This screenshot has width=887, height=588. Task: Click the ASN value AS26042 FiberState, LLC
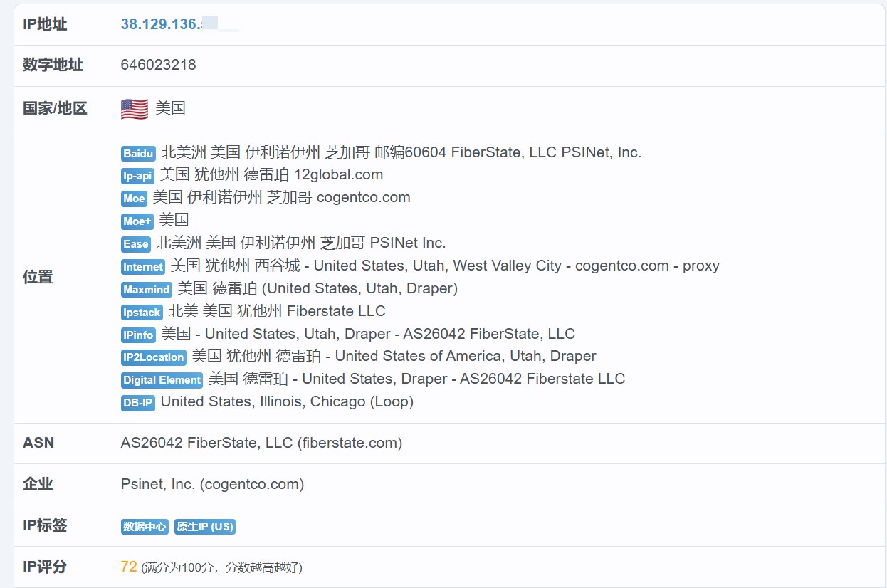click(262, 443)
